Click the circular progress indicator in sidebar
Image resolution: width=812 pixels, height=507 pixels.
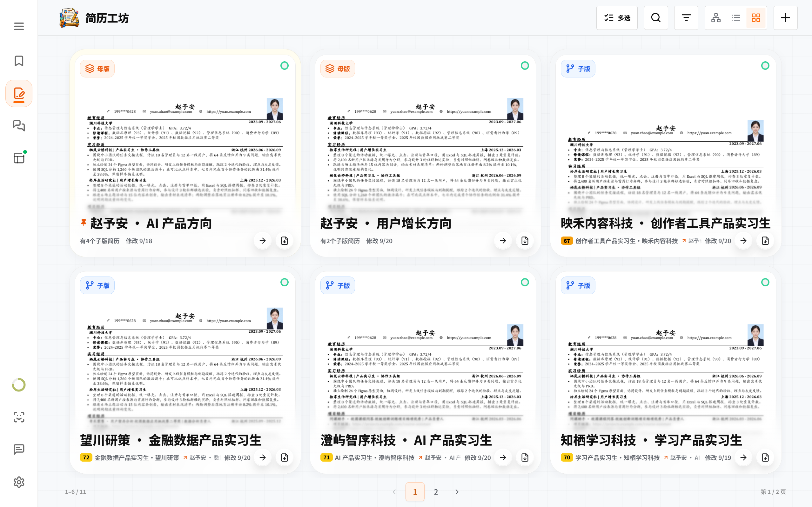pyautogui.click(x=19, y=385)
